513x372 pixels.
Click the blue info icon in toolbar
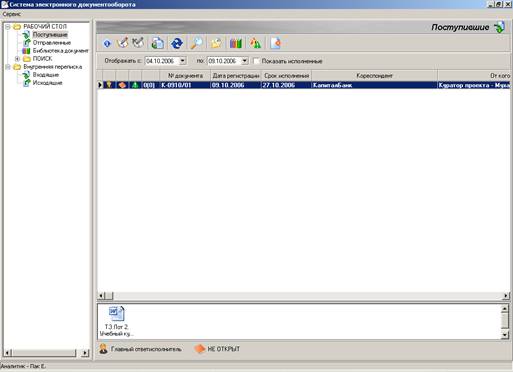tap(107, 43)
